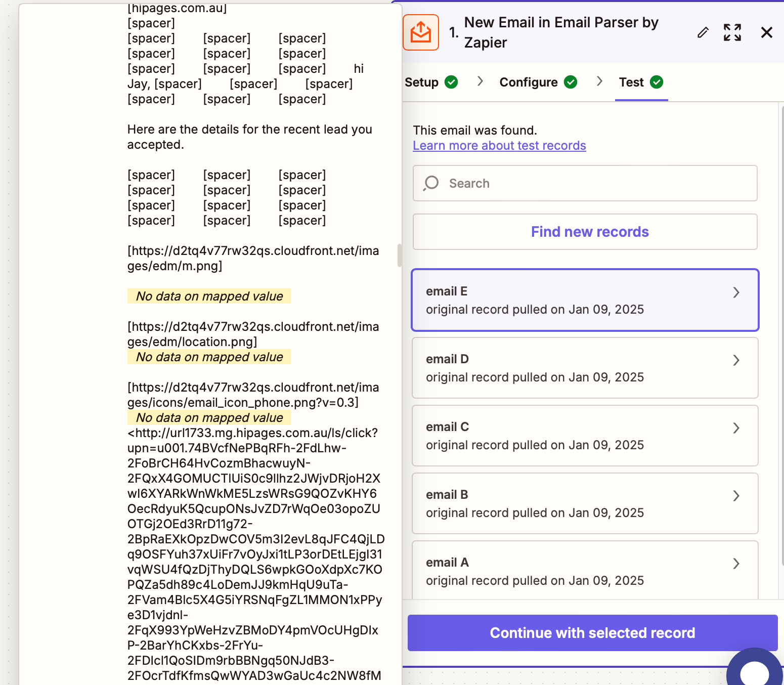The width and height of the screenshot is (784, 685).
Task: Click Continue with selected record button
Action: (x=592, y=633)
